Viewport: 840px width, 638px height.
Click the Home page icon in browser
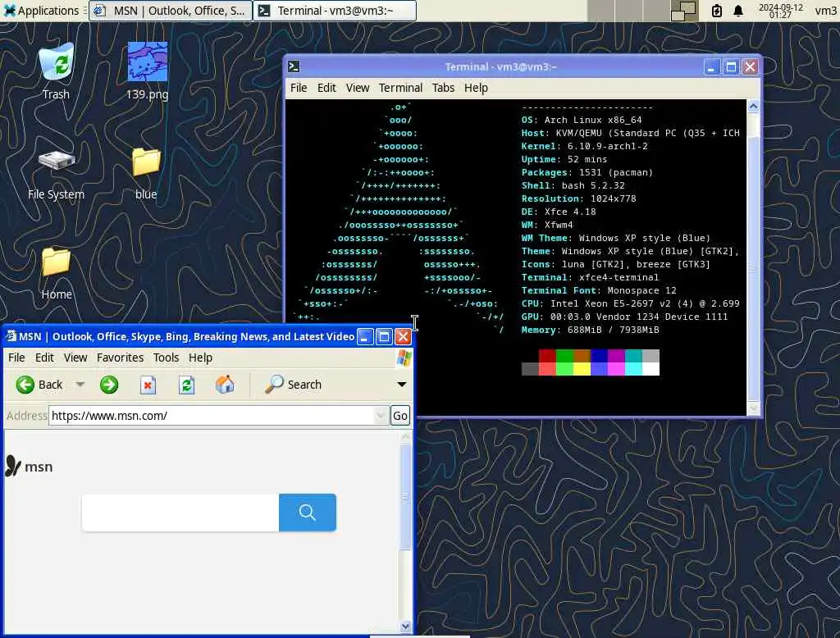225,385
